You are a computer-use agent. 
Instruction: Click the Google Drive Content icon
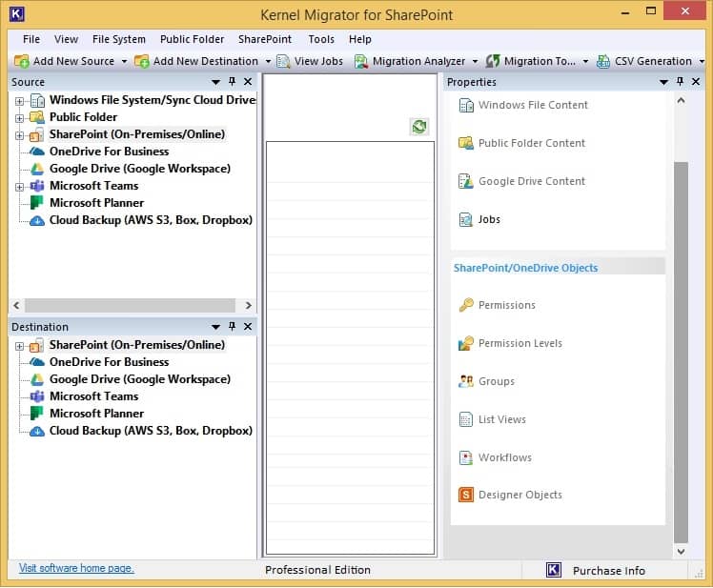tap(465, 181)
